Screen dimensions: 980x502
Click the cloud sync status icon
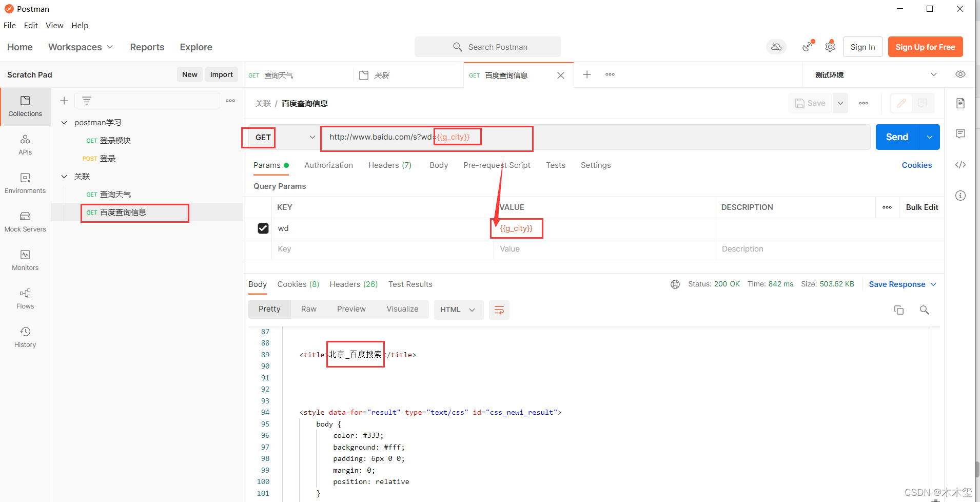pos(776,47)
